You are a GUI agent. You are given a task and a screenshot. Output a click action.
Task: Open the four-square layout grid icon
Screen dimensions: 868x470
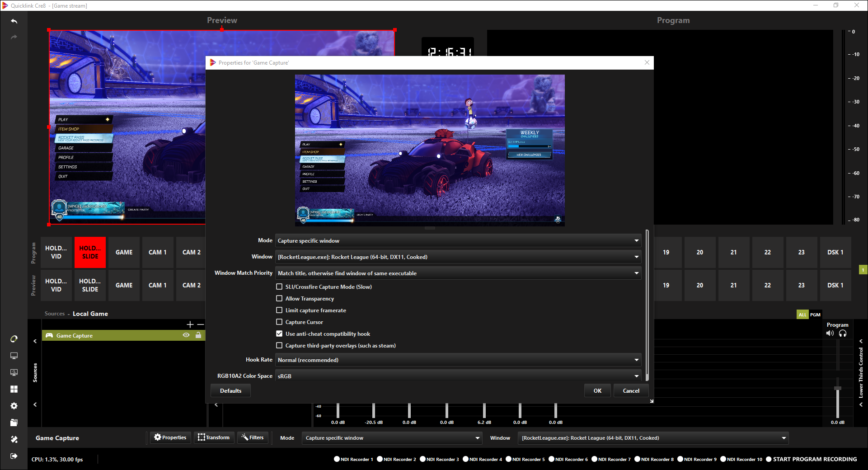(x=14, y=389)
